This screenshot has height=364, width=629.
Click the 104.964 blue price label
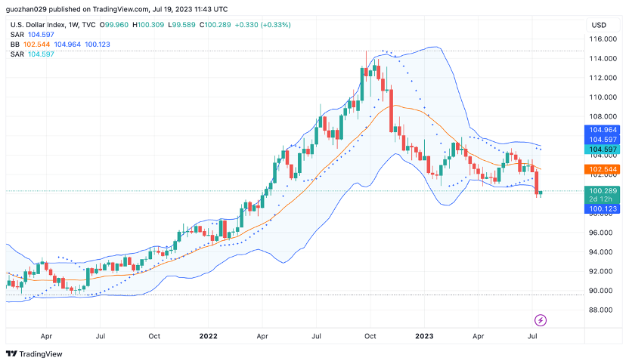602,130
